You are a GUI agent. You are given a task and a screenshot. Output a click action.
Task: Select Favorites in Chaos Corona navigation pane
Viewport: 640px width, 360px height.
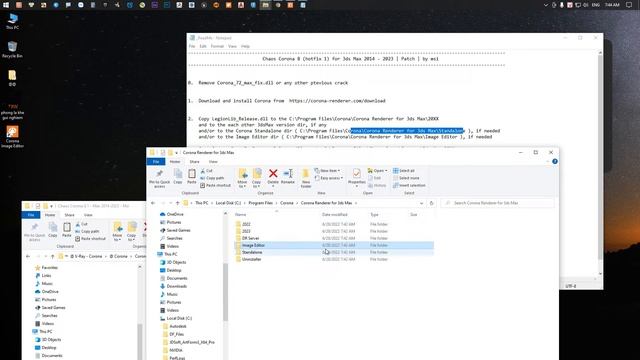(x=49, y=268)
